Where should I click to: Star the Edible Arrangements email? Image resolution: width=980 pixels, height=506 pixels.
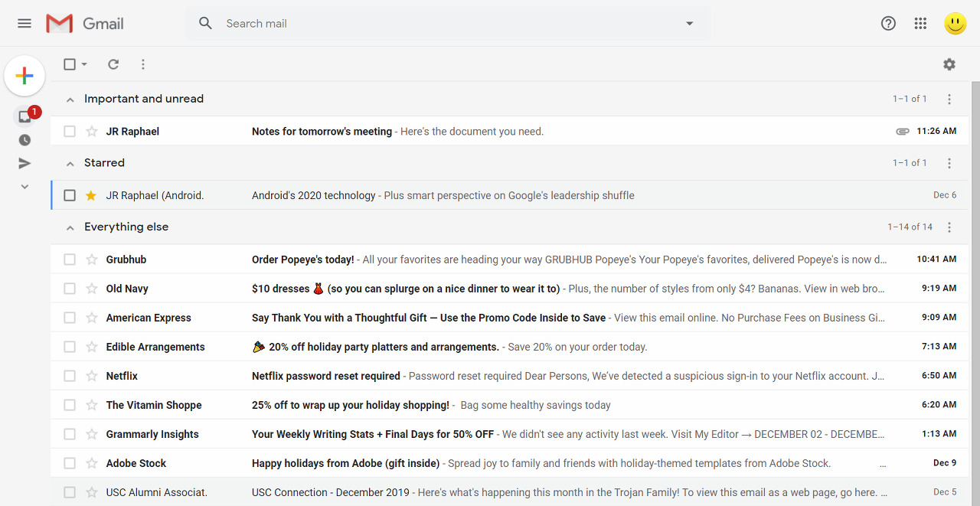(x=91, y=347)
